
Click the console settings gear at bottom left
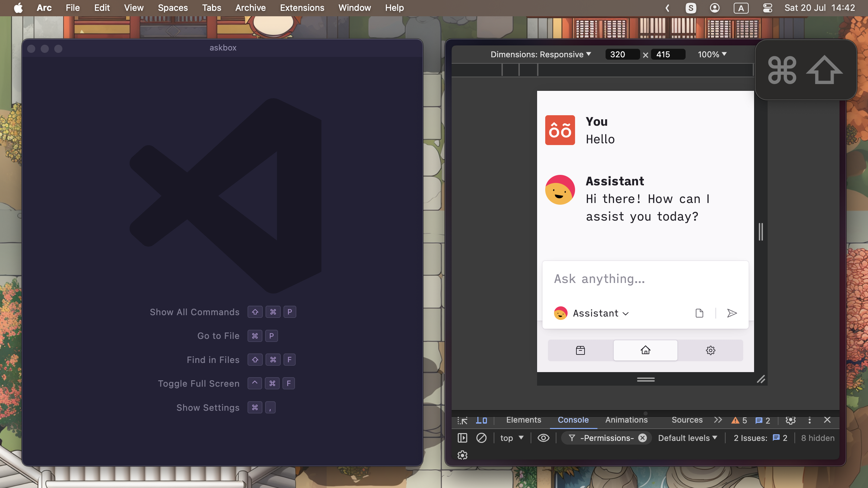point(462,455)
